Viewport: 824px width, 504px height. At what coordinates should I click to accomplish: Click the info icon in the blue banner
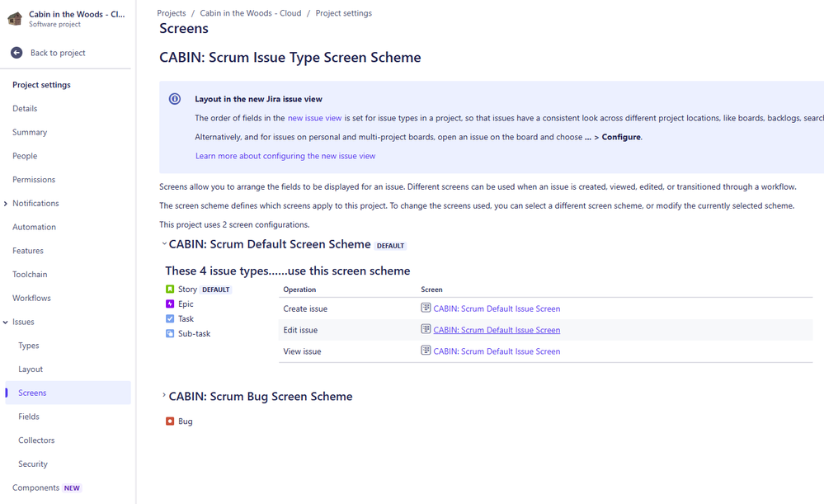(174, 98)
